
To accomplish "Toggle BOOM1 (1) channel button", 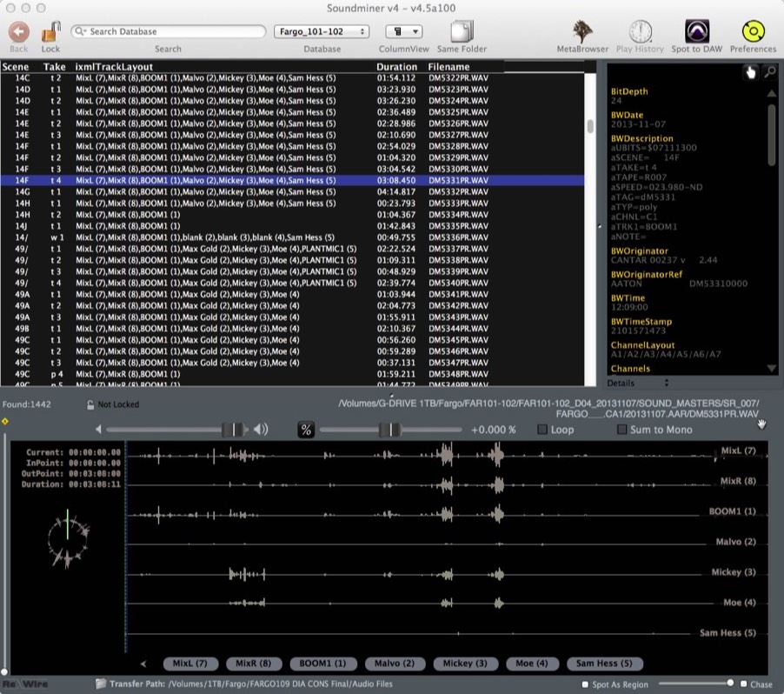I will [x=323, y=664].
